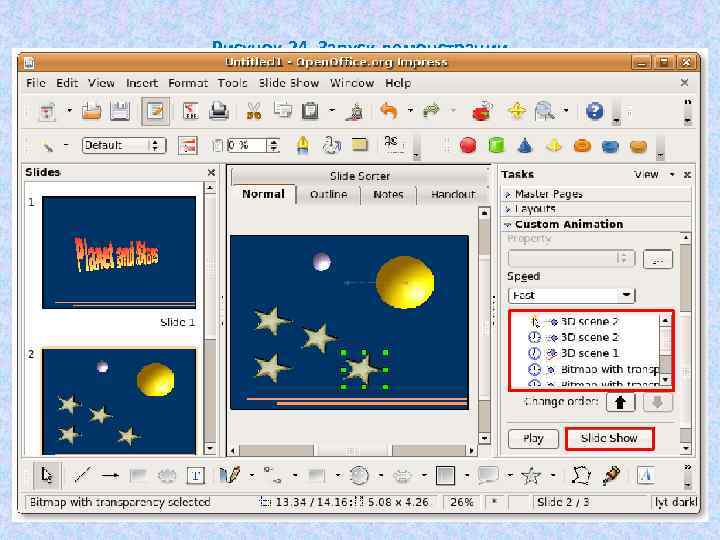Click the Undo arrow icon
The width and height of the screenshot is (720, 540).
(x=389, y=111)
